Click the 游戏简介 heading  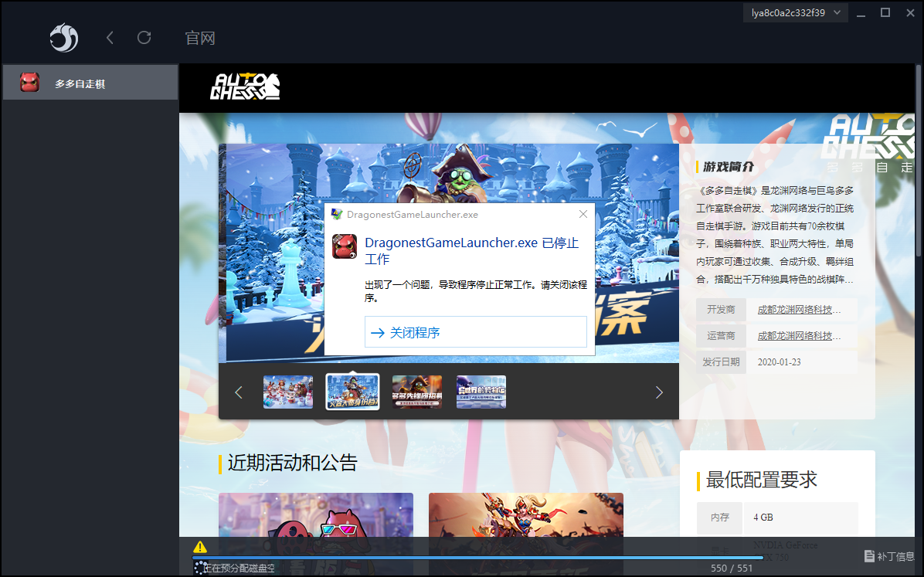click(729, 167)
